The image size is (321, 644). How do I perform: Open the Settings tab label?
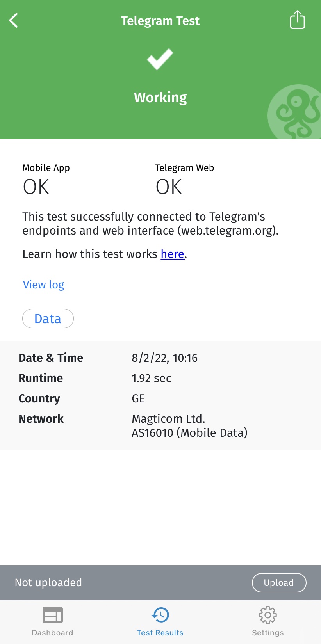coord(267,633)
